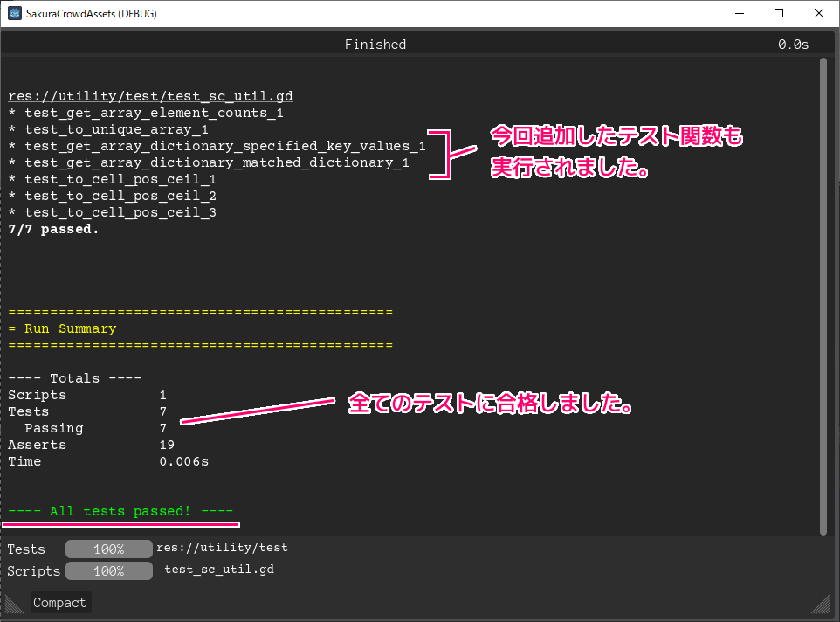
Task: Click the 7/7 passed result line
Action: [52, 229]
